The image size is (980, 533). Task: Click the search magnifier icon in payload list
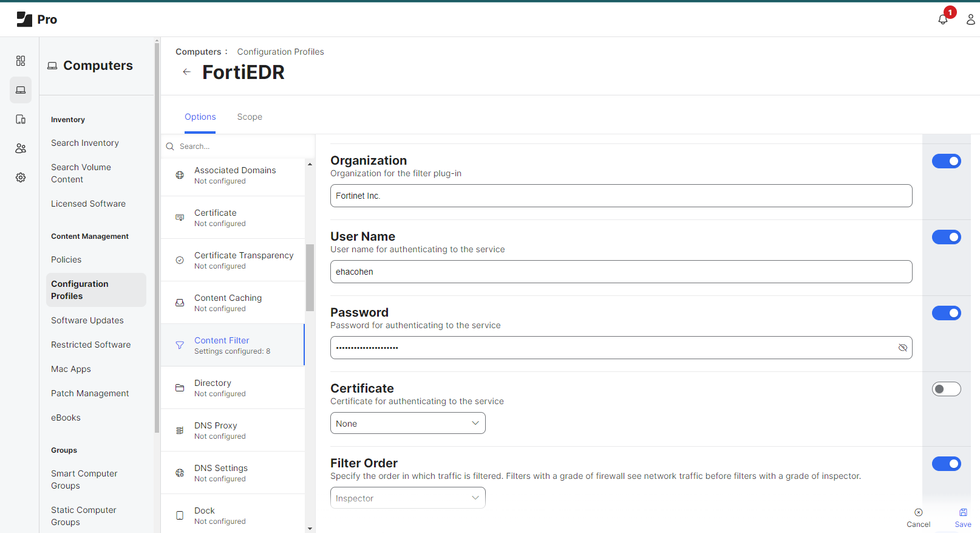[x=170, y=146]
